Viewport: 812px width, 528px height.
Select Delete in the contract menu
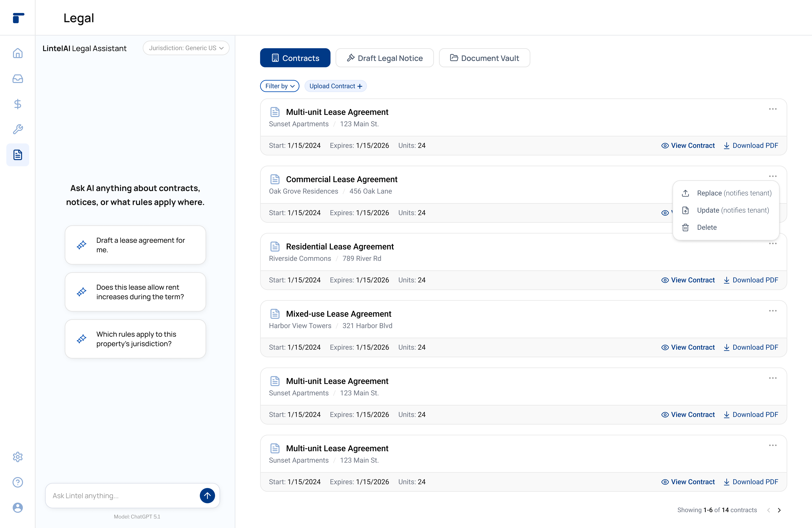pos(707,227)
